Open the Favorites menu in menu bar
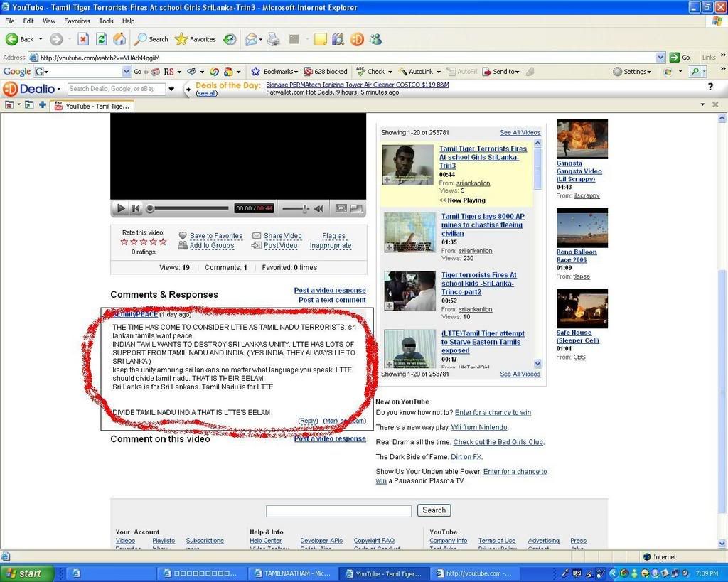The height and width of the screenshot is (582, 728). 77,21
